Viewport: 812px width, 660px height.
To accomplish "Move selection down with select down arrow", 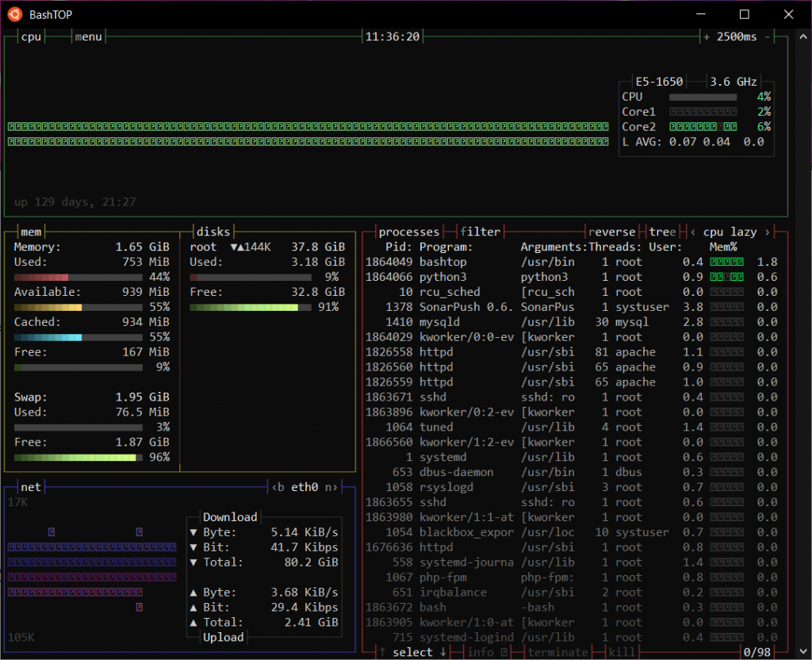I will (x=442, y=652).
